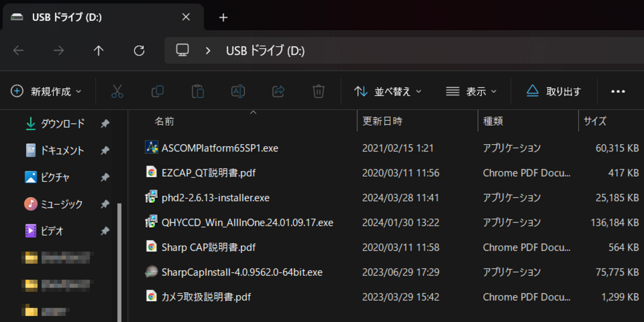Screen dimensions: 644x322
Task: Click the ミュージック music icon
Action: tap(31, 204)
